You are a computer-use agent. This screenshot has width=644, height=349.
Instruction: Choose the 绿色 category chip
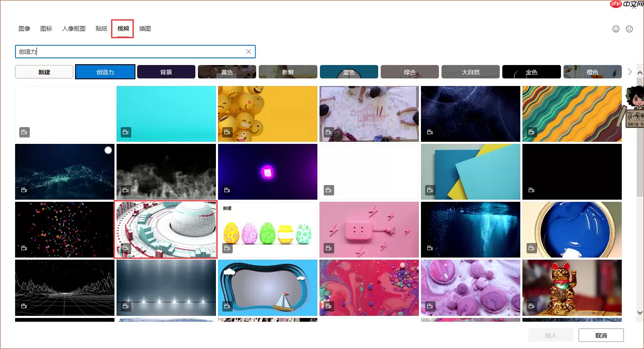point(410,72)
